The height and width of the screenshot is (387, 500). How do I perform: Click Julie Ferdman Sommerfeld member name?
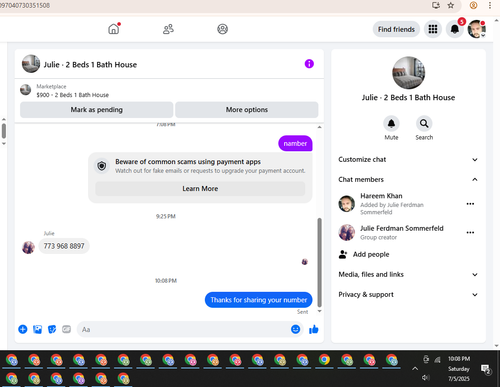402,228
